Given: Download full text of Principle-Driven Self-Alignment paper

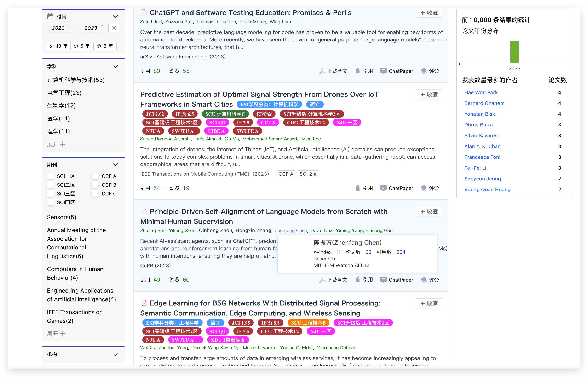Looking at the screenshot, I should pos(333,280).
